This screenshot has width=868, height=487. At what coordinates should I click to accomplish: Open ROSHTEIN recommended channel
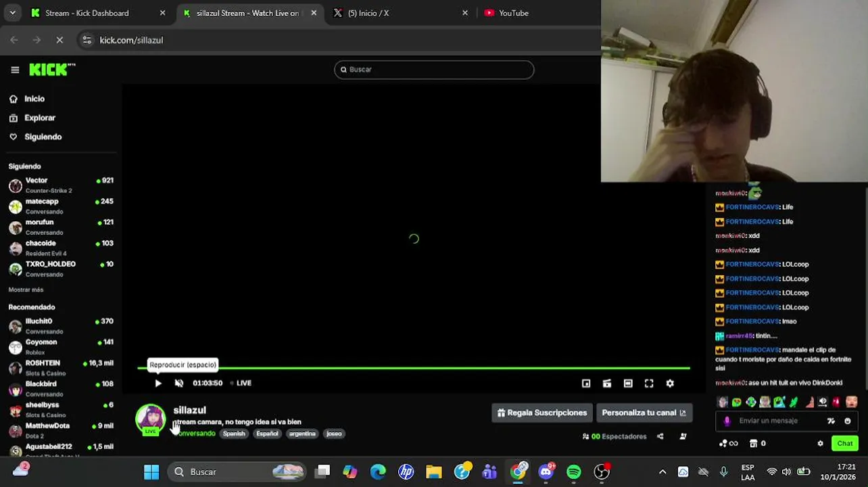(61, 368)
